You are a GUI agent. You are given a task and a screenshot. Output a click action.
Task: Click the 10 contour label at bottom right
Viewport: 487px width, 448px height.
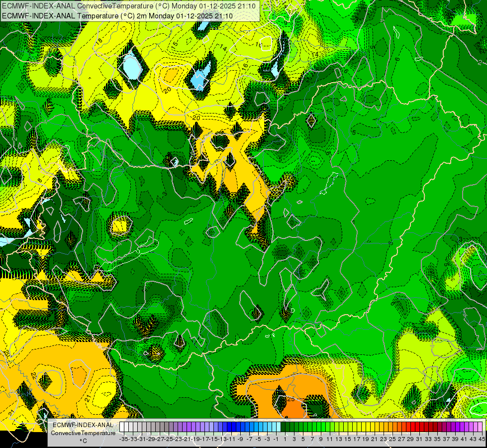tap(459, 381)
